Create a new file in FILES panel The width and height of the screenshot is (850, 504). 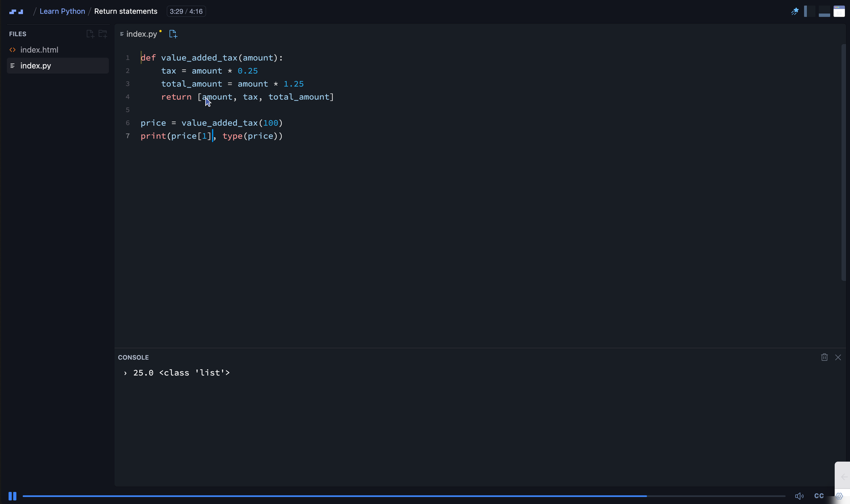pyautogui.click(x=90, y=34)
